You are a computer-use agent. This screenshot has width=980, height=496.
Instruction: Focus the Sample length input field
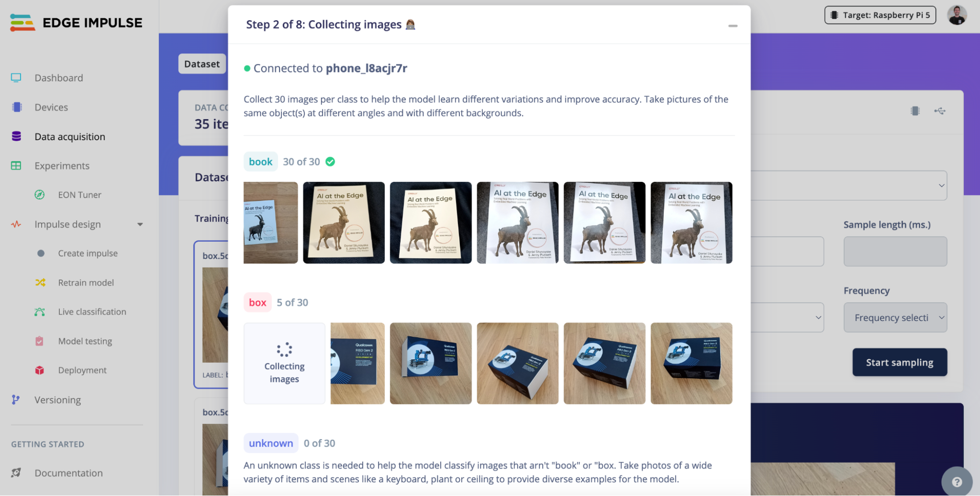pyautogui.click(x=895, y=251)
